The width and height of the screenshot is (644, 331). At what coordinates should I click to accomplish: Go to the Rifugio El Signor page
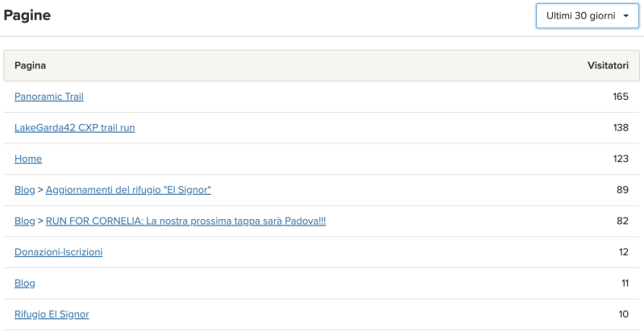(52, 314)
